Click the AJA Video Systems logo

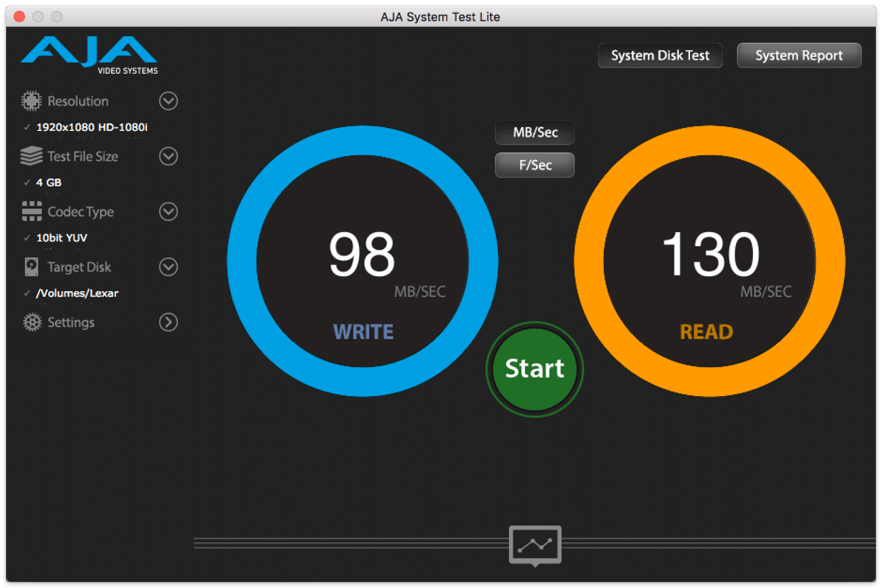[x=90, y=56]
